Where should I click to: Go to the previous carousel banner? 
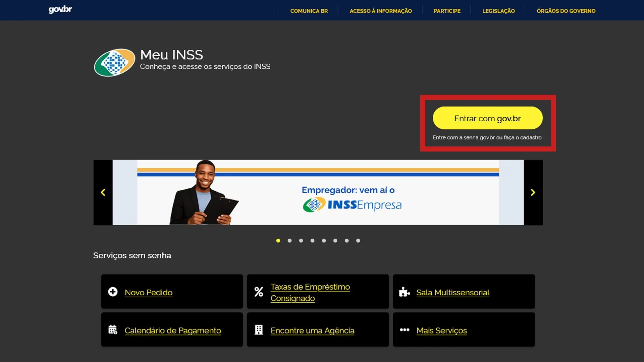pyautogui.click(x=103, y=192)
